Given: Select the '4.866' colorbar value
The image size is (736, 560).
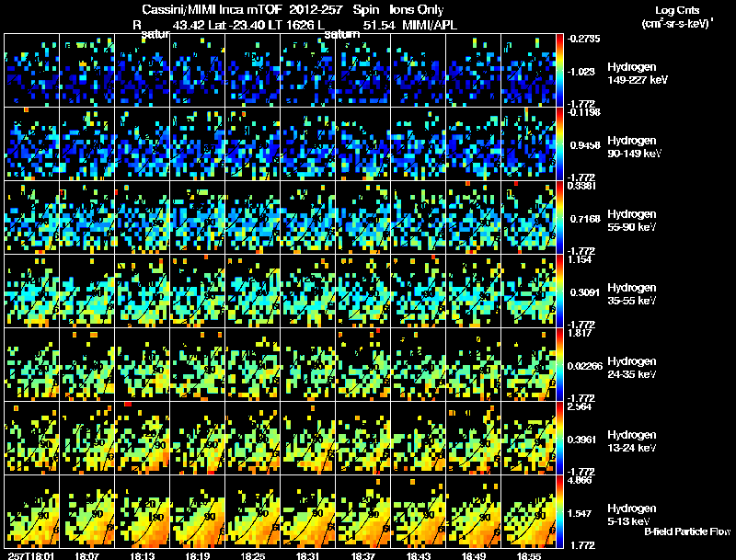Looking at the screenshot, I should coord(580,480).
